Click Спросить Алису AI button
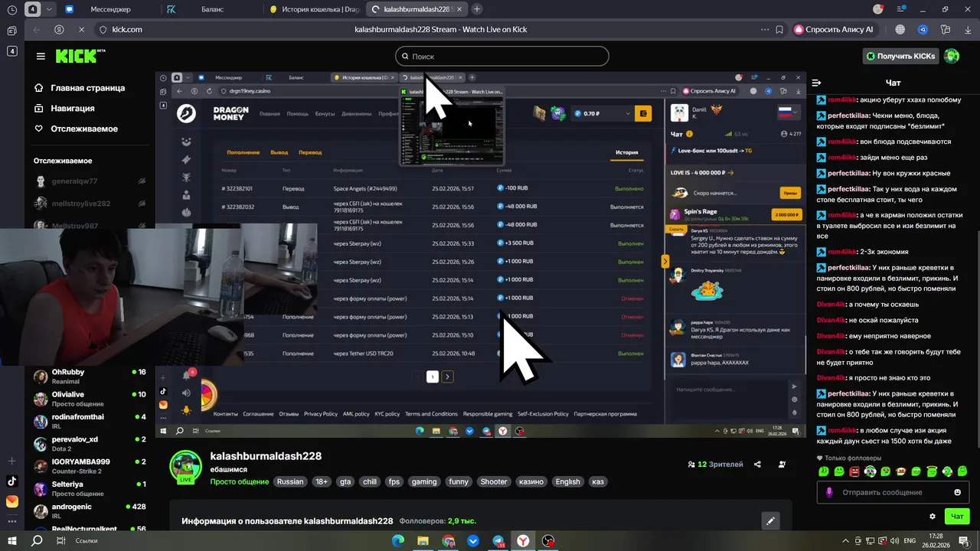This screenshot has width=980, height=551. (x=834, y=29)
